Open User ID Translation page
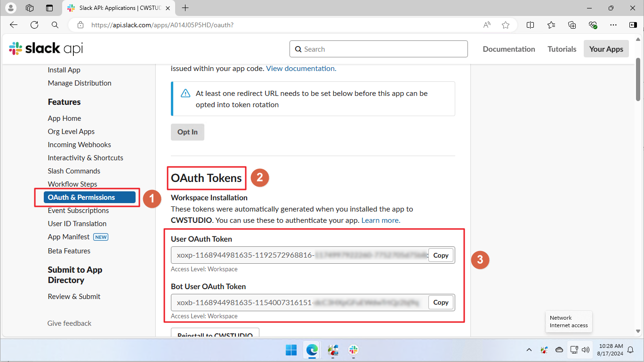Screen dimensions: 644x362 pyautogui.click(x=77, y=224)
